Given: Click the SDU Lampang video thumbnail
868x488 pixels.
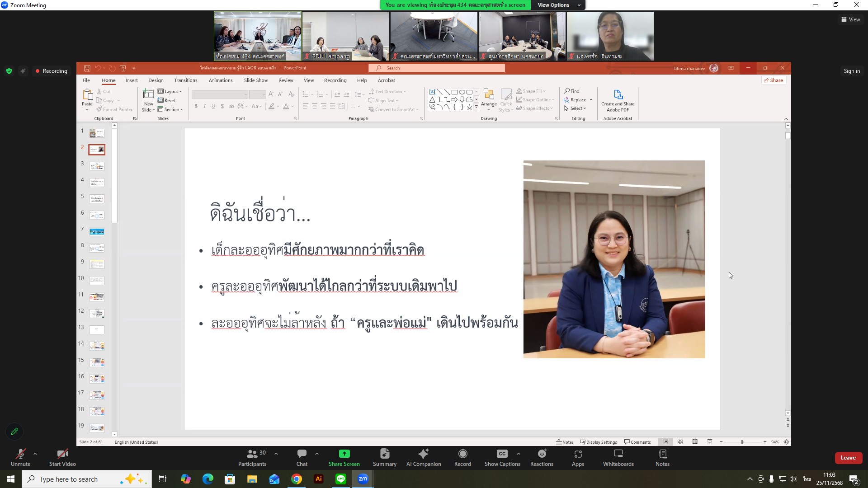Looking at the screenshot, I should coord(345,36).
